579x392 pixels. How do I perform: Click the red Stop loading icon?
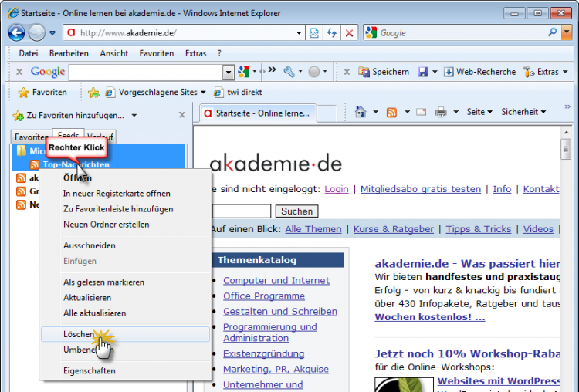point(350,33)
